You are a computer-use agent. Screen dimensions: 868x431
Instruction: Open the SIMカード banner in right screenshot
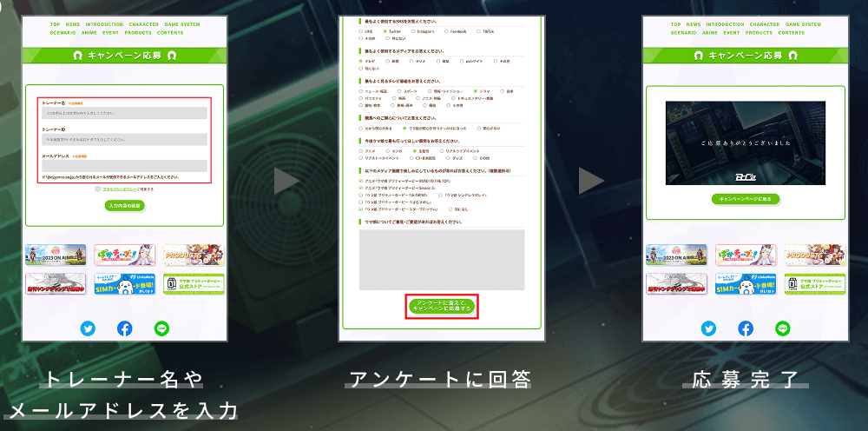(x=746, y=283)
